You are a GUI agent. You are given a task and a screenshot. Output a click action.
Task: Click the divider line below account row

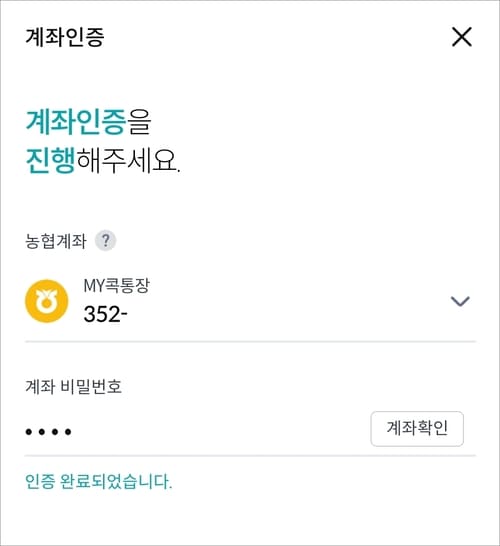pyautogui.click(x=250, y=342)
